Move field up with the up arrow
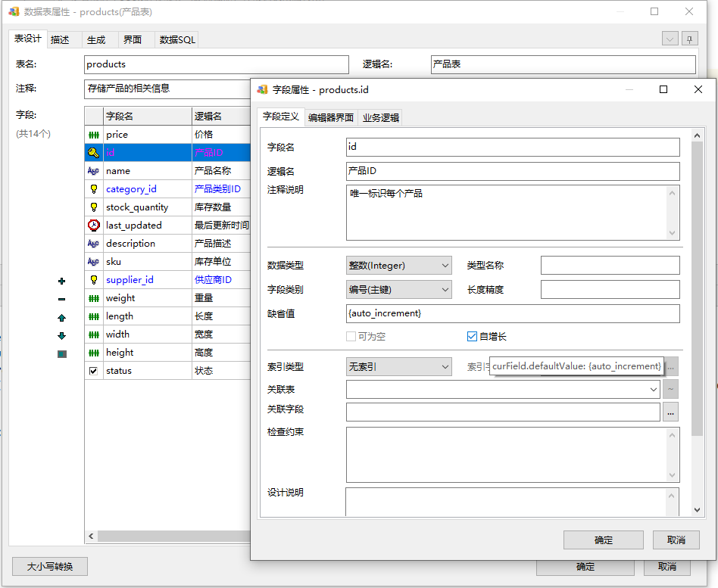This screenshot has width=718, height=588. pos(62,318)
